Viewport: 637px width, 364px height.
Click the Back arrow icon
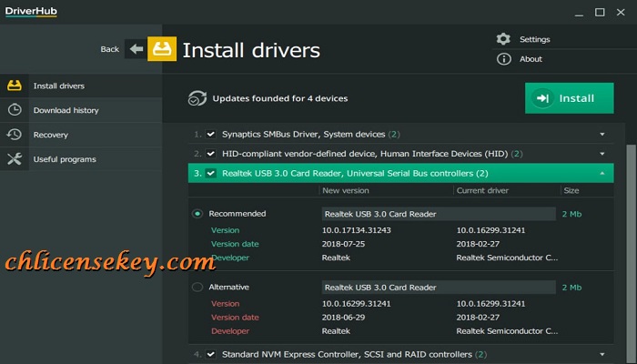(136, 49)
